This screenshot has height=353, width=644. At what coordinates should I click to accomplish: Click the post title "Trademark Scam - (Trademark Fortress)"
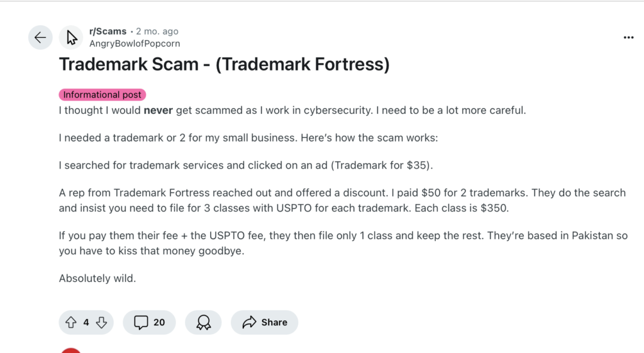tap(224, 64)
